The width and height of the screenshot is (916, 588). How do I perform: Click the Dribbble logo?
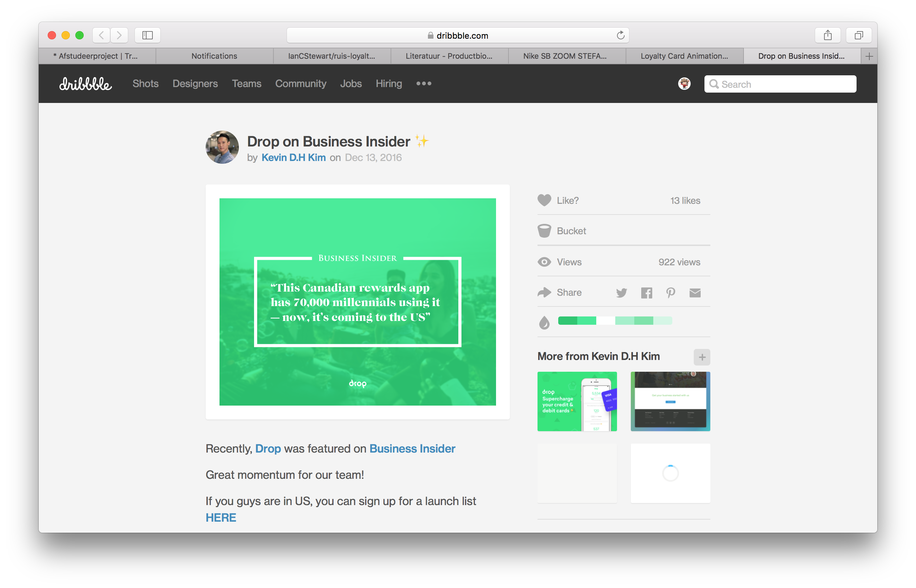coord(85,84)
